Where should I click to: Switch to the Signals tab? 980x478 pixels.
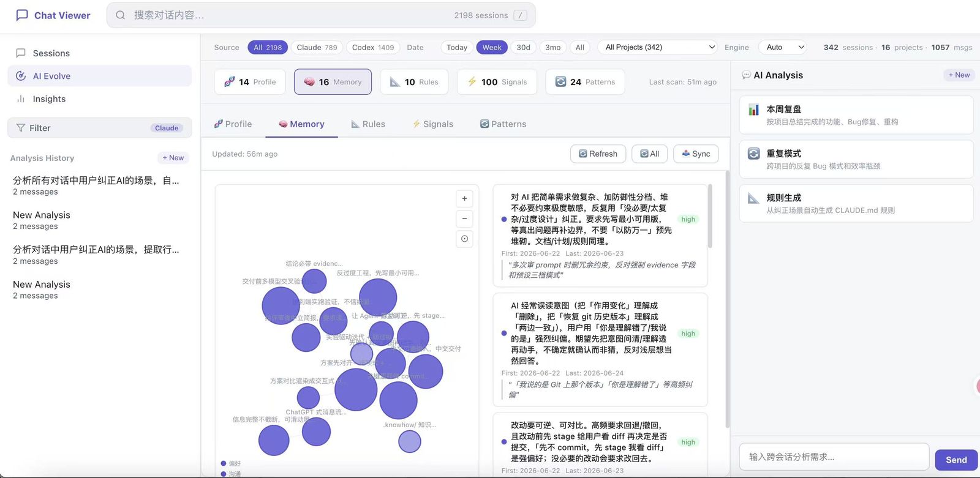coord(432,124)
